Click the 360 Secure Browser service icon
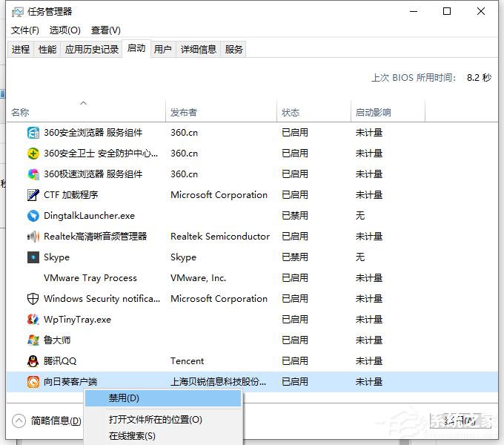Screen dimensions: 504x445 pos(33,133)
